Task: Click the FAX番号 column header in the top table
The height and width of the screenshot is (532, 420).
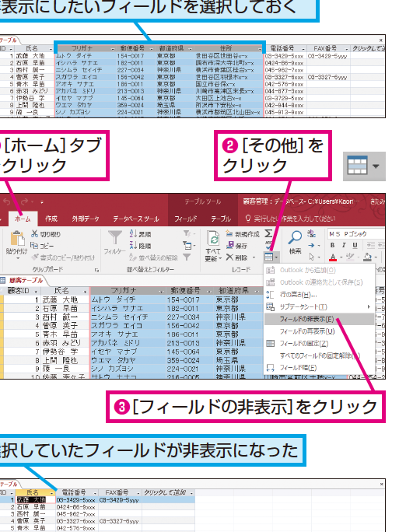Action: point(328,48)
